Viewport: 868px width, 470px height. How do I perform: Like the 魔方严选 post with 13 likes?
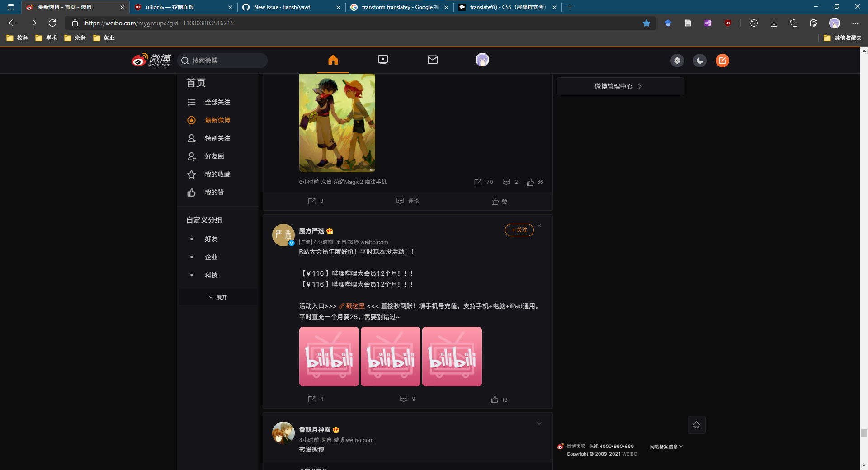point(500,399)
